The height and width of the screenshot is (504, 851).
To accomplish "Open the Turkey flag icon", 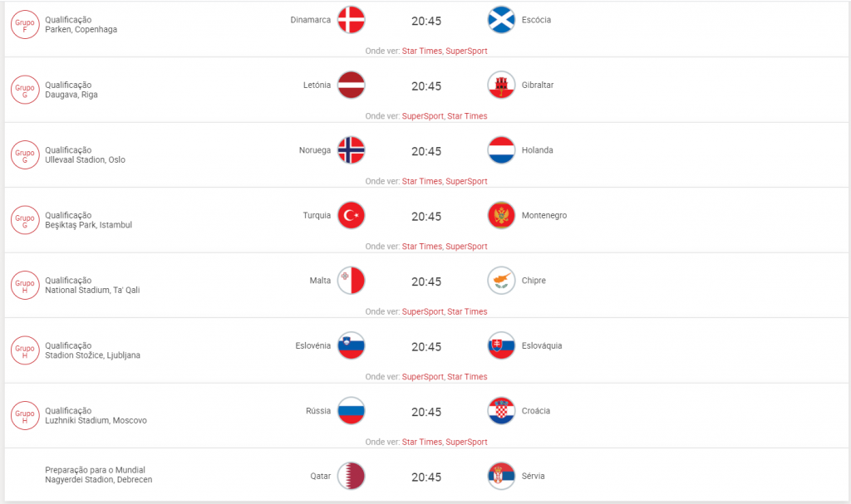I will coord(352,215).
